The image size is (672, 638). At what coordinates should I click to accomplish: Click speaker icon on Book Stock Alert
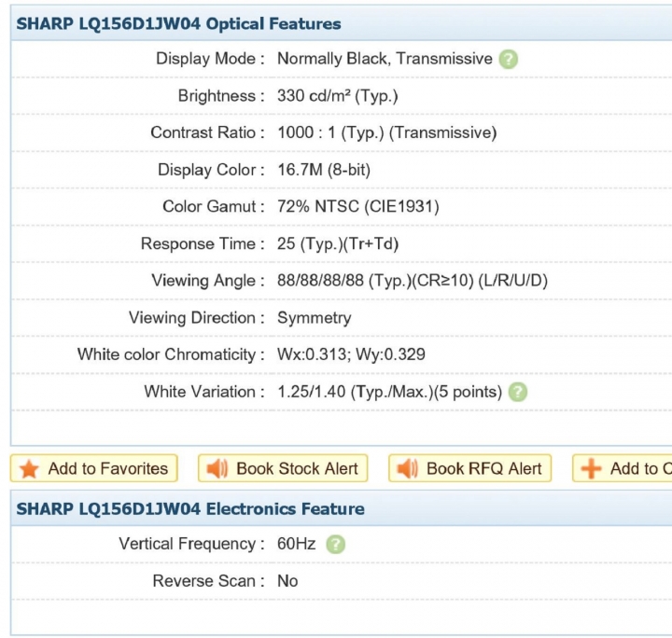[x=217, y=469]
